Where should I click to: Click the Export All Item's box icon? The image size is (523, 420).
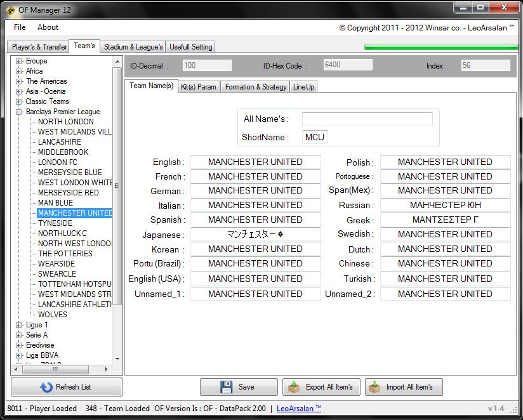(x=295, y=387)
